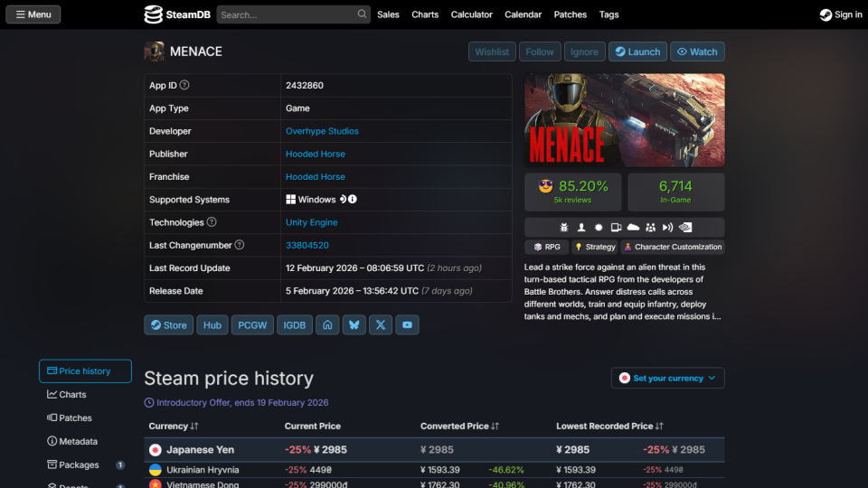Viewport: 868px width, 488px height.
Task: Sort table by Converted Price column
Action: point(459,427)
